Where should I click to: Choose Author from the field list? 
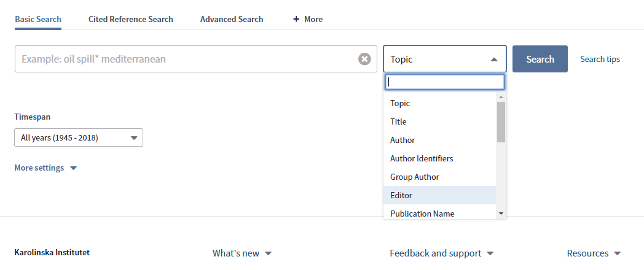(440, 140)
